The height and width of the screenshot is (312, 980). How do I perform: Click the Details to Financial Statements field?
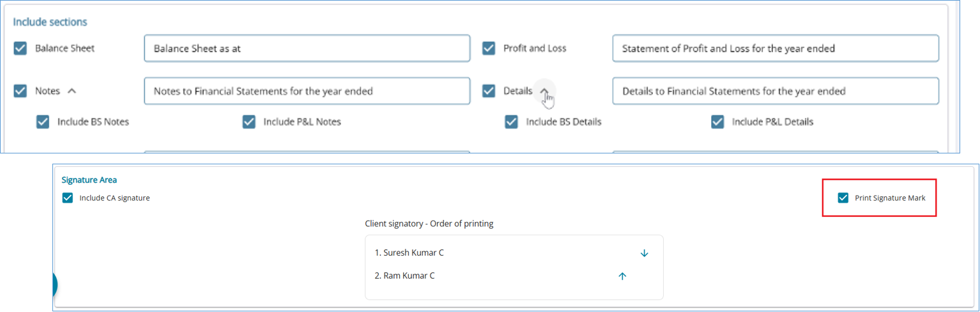pos(775,91)
